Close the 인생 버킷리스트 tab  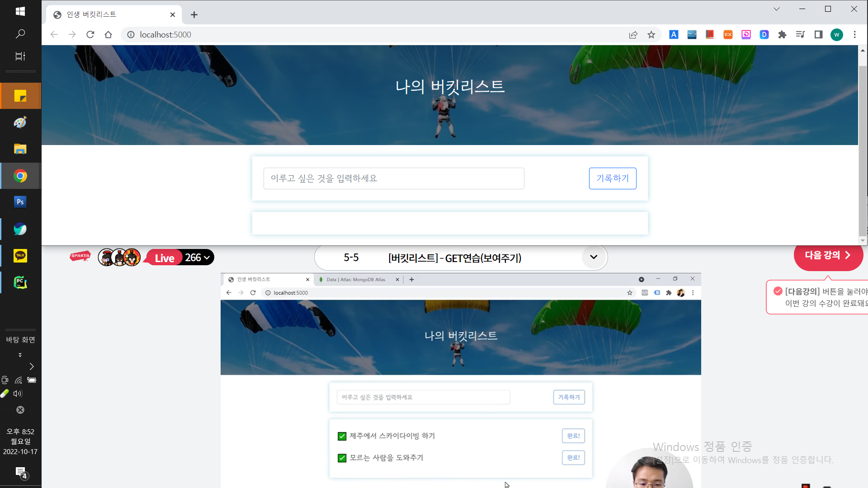tap(173, 15)
